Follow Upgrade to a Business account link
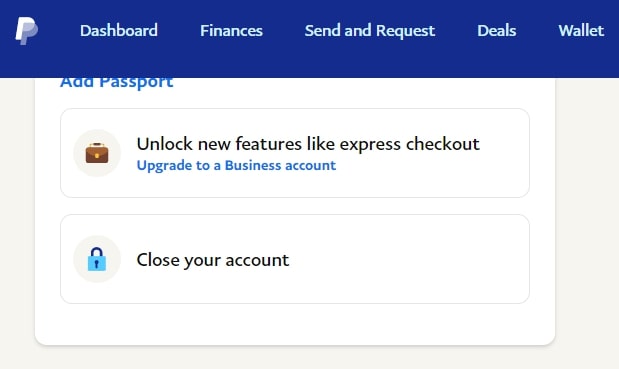The image size is (619, 369). point(236,165)
